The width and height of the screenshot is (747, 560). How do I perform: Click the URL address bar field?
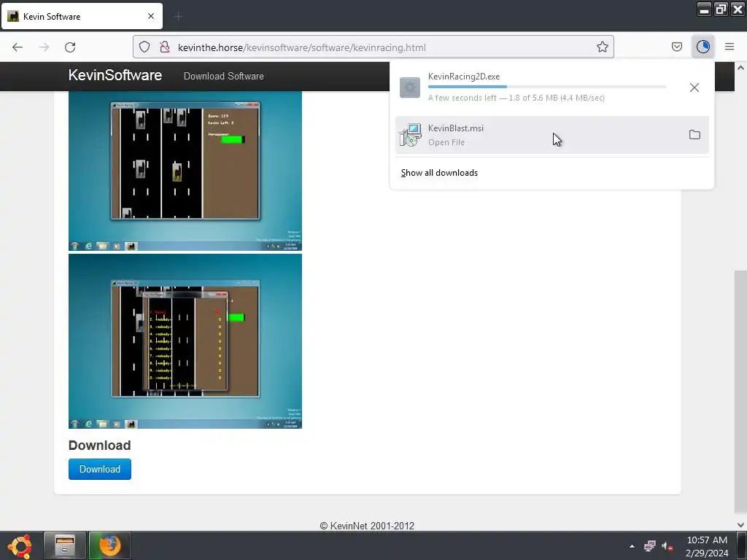(x=373, y=47)
